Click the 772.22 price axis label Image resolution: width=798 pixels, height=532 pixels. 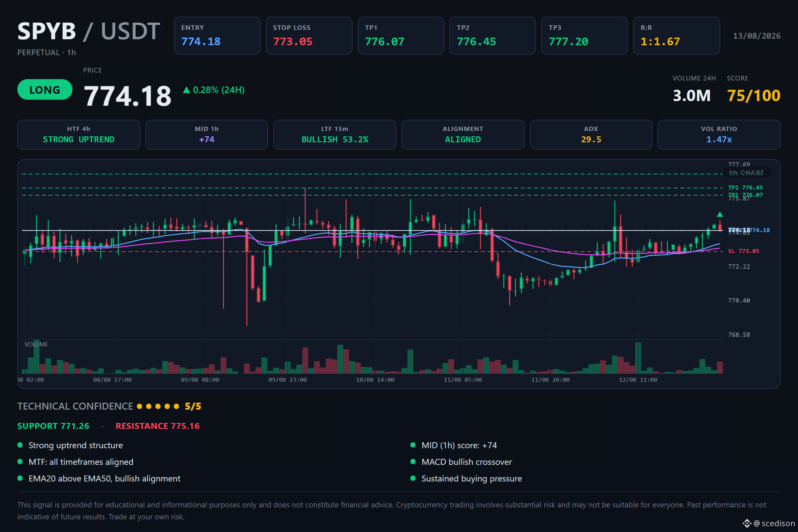pyautogui.click(x=739, y=267)
